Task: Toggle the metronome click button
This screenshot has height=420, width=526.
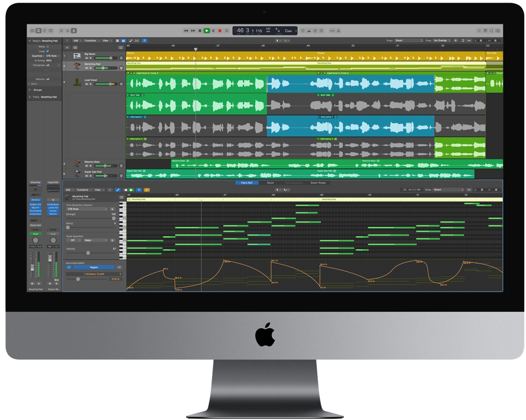Action: point(339,31)
